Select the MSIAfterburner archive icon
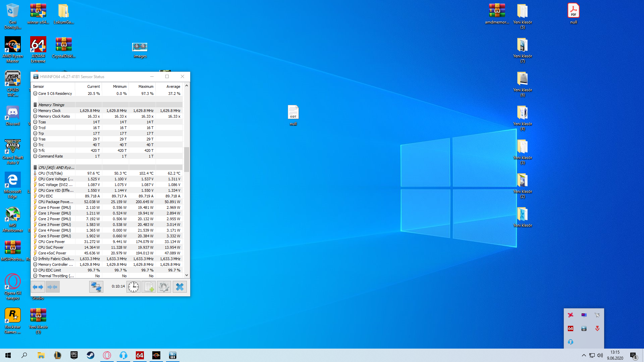Image resolution: width=644 pixels, height=362 pixels. click(x=13, y=251)
